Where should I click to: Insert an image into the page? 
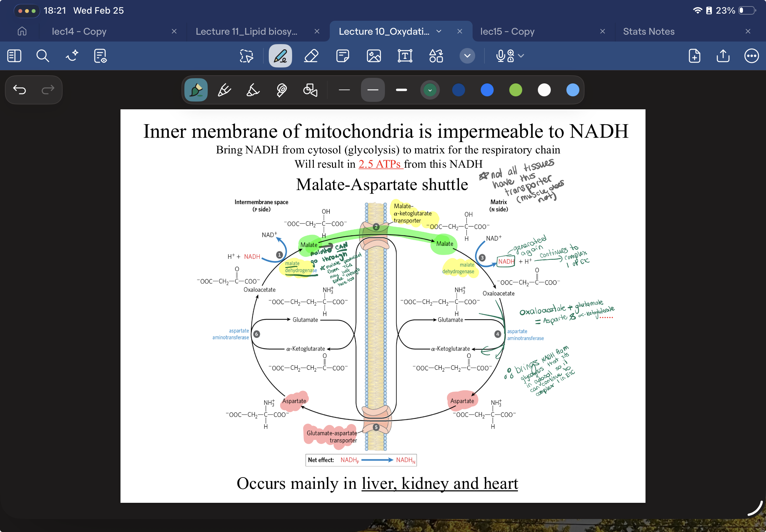pos(373,56)
